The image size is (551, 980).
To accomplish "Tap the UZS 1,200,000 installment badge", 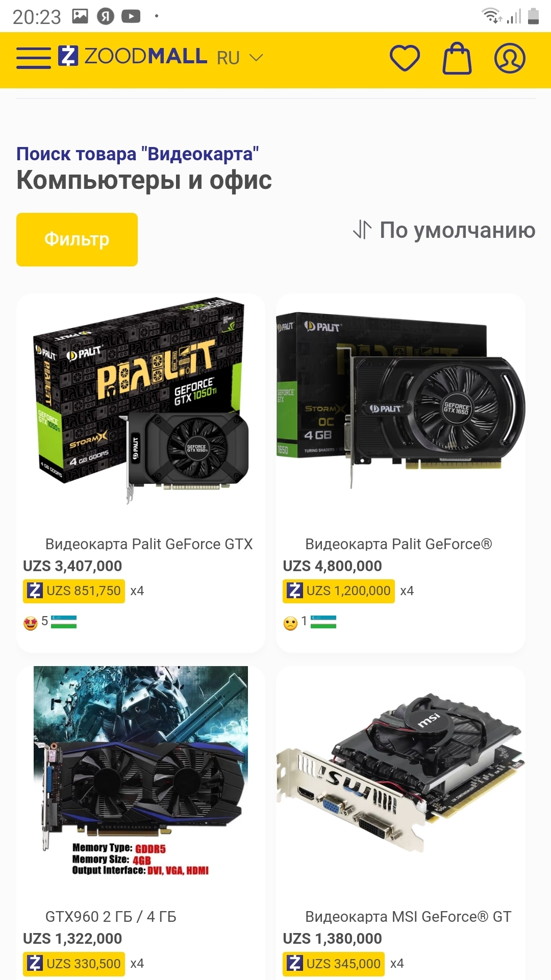I will point(339,591).
